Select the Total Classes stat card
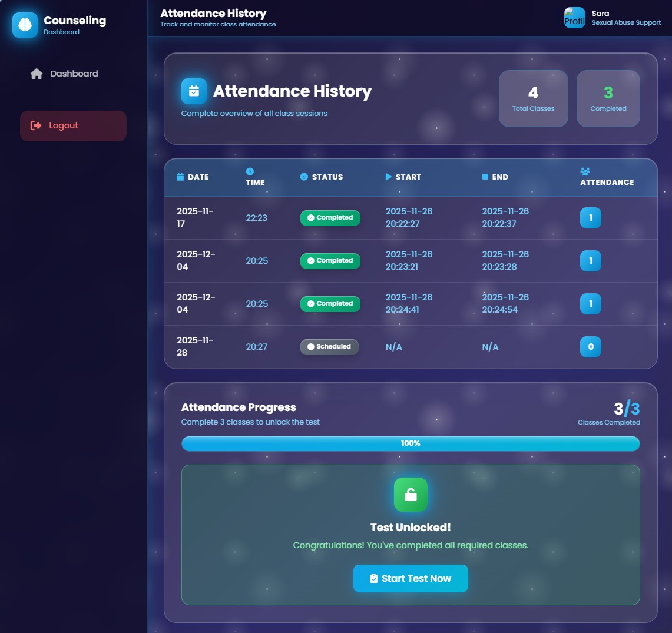 (x=533, y=98)
